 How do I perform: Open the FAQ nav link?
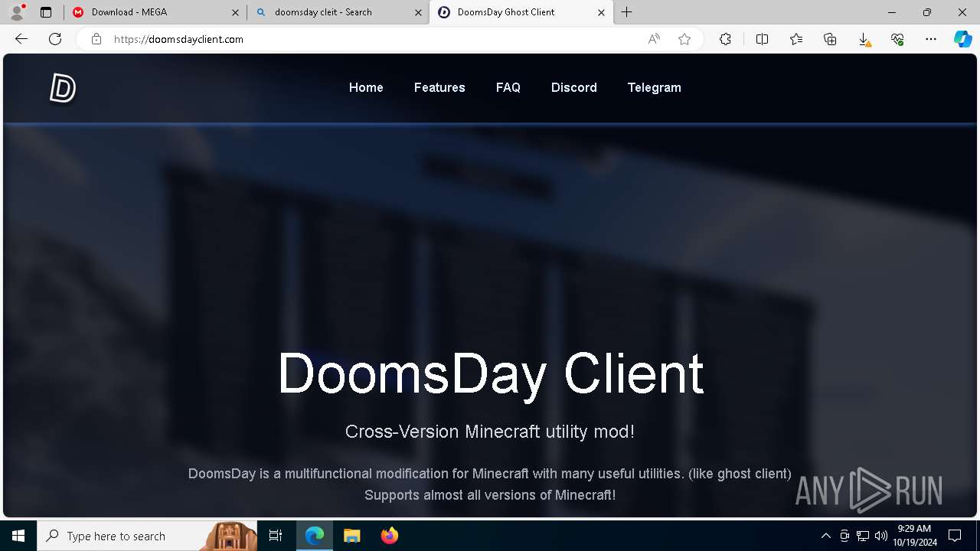[x=508, y=87]
